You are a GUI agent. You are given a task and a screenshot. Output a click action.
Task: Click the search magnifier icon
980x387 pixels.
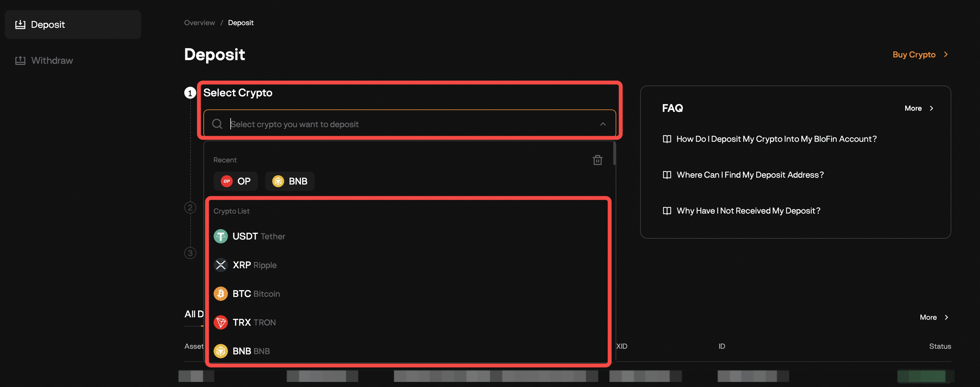tap(217, 124)
